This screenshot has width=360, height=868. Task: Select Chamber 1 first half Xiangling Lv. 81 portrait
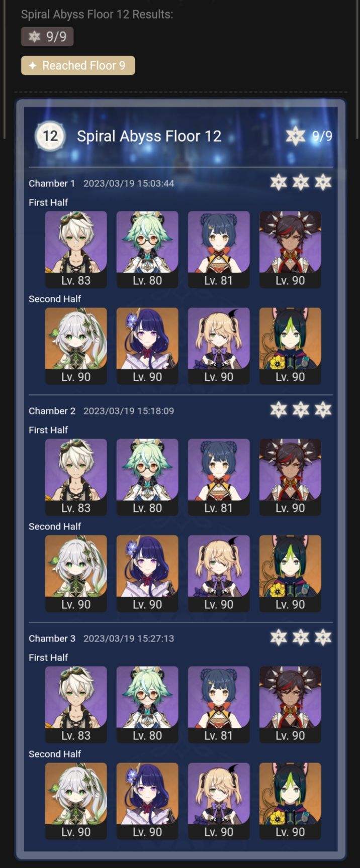[x=219, y=249]
